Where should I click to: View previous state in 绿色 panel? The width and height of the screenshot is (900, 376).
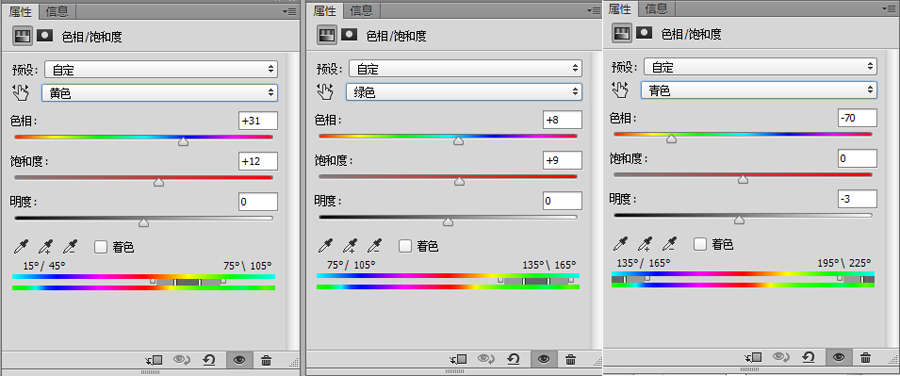(486, 360)
